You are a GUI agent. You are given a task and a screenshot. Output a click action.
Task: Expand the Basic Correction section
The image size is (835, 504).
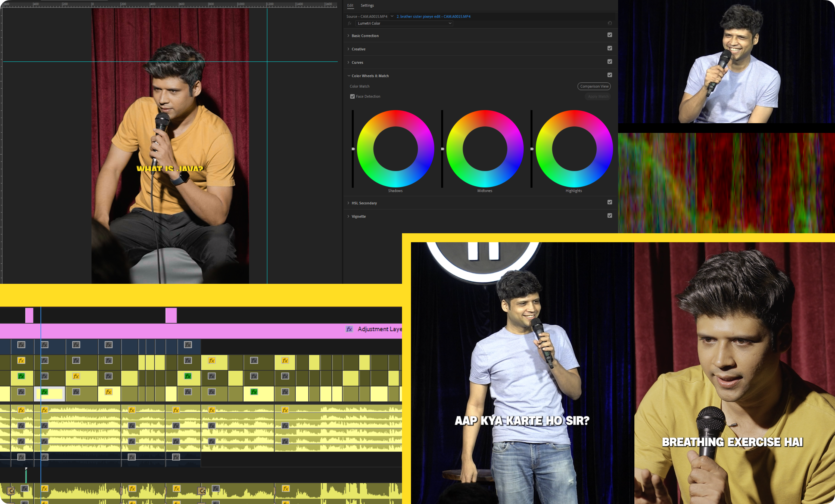[348, 36]
